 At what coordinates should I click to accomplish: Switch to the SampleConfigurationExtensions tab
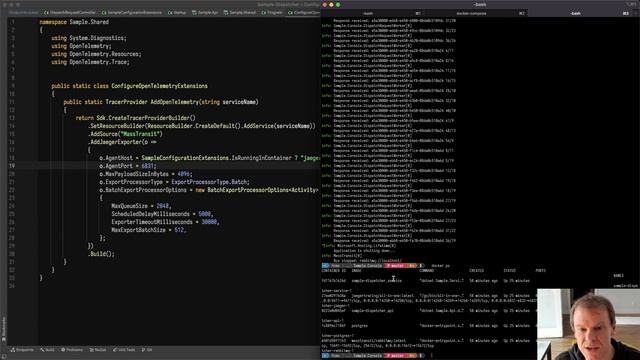132,13
